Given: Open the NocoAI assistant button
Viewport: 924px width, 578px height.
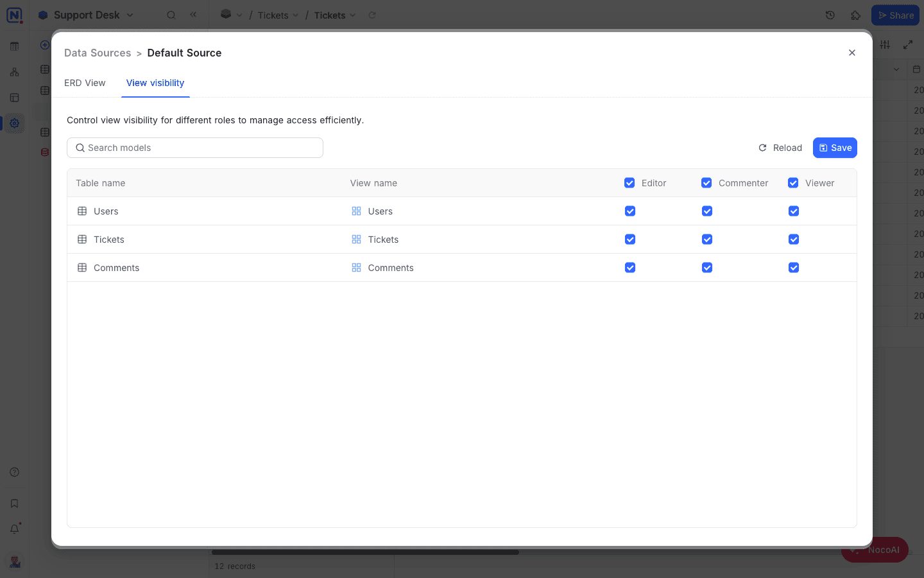Looking at the screenshot, I should [x=875, y=550].
